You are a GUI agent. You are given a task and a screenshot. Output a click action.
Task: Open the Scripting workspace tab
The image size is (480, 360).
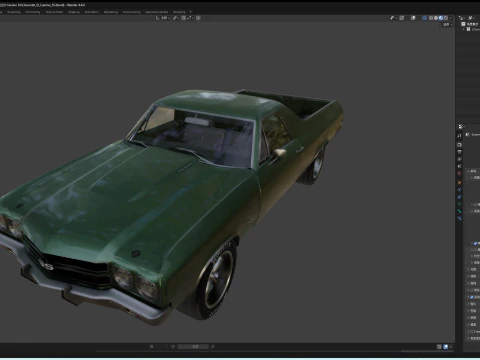(x=179, y=12)
